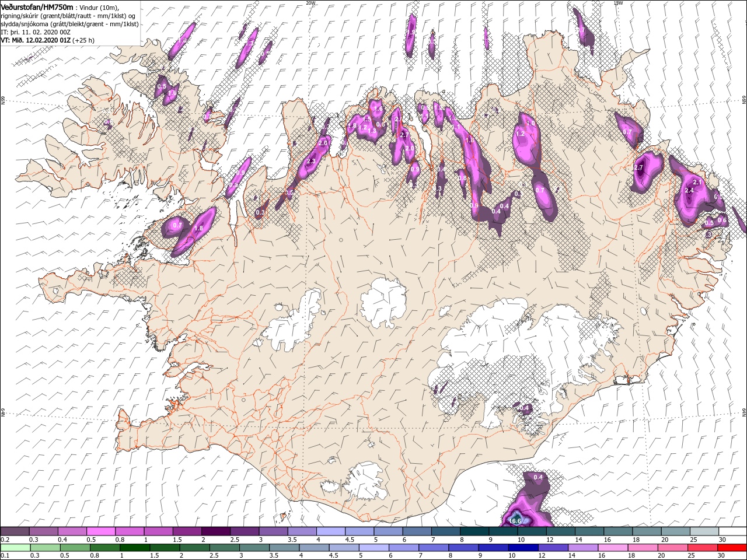Pick the snow scale swatch between 0.3 and 0.4

pyautogui.click(x=43, y=531)
